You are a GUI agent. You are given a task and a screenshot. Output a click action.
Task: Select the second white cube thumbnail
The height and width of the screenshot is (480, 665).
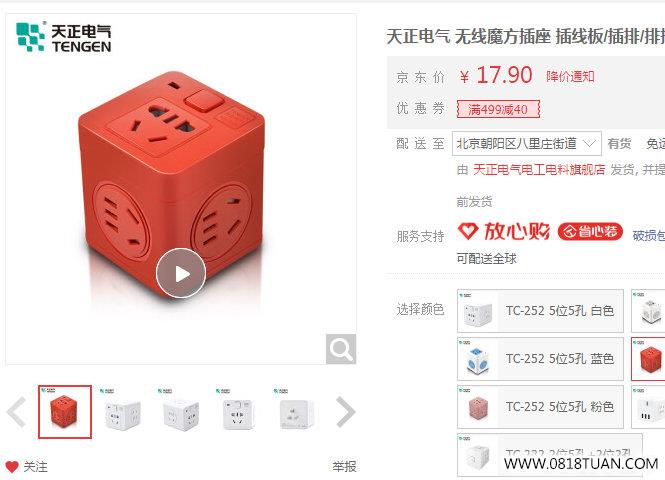coord(181,412)
